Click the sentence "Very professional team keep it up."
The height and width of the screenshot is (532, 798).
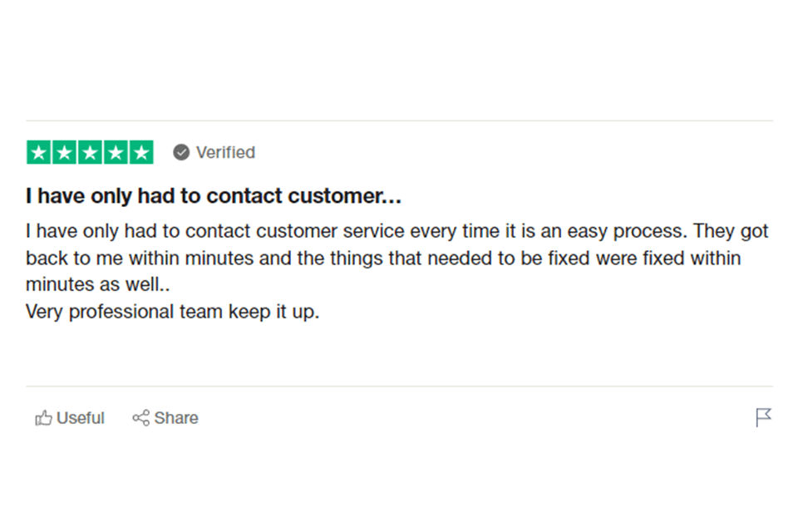(x=172, y=313)
